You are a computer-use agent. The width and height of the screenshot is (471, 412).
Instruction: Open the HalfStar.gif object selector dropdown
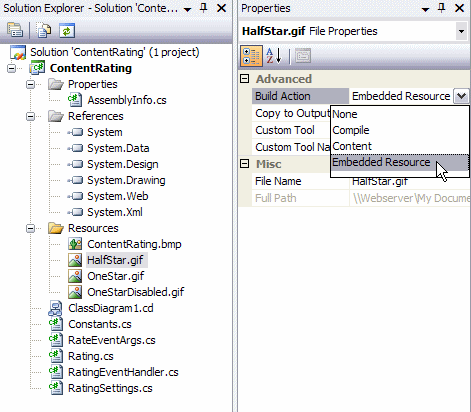click(461, 31)
